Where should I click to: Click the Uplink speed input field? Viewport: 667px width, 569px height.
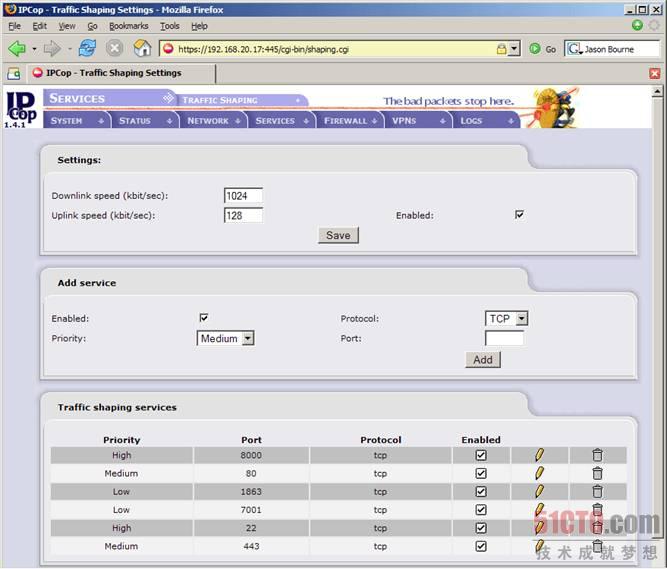point(243,215)
